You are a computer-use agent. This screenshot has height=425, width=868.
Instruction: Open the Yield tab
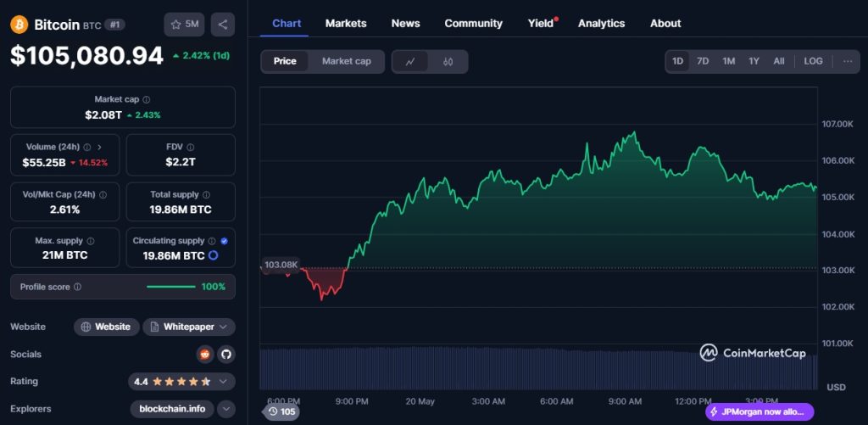(x=541, y=23)
